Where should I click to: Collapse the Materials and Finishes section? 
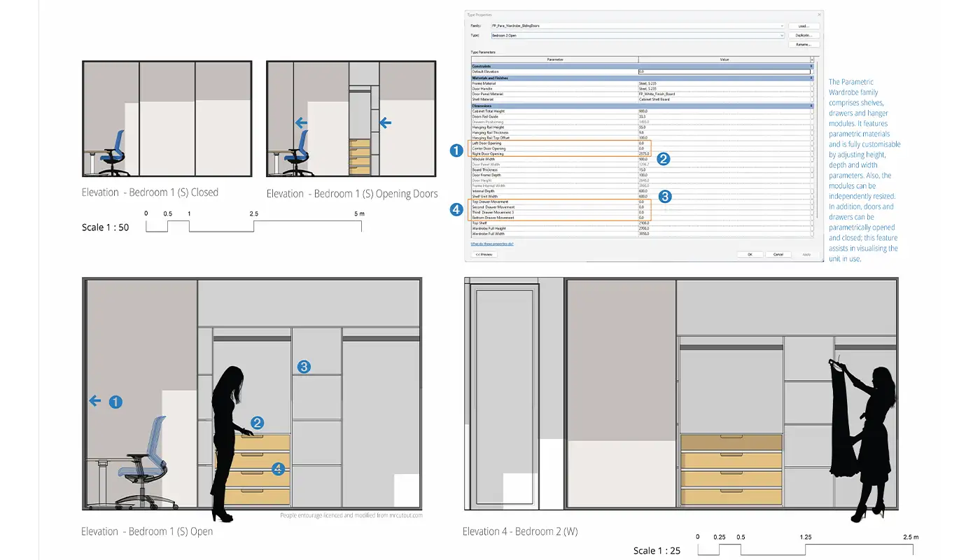click(812, 78)
